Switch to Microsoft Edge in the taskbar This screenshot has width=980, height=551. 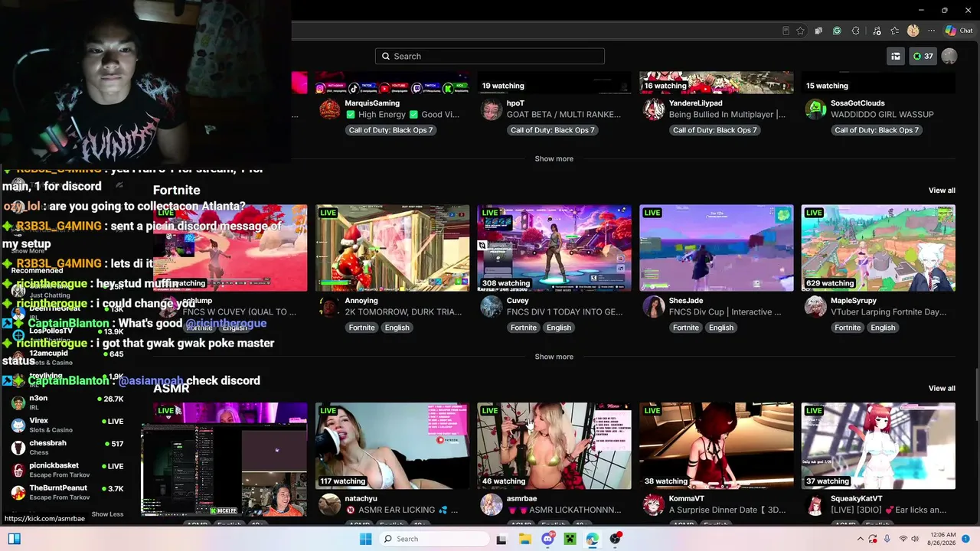click(592, 539)
